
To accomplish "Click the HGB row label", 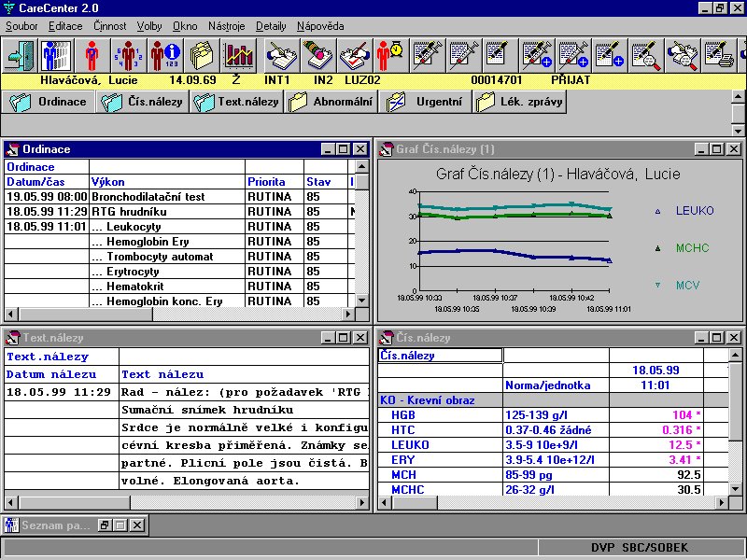I will (403, 415).
